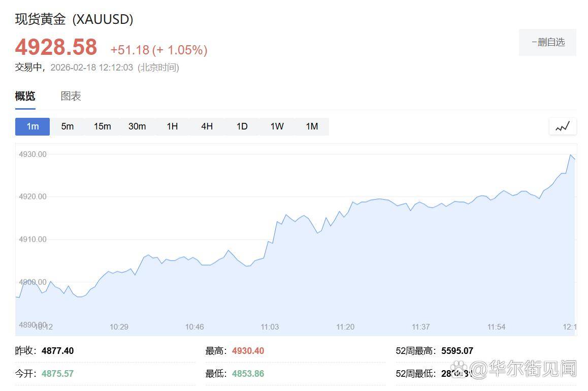588x391 pixels.
Task: Open the 图表 chart tab
Action: coord(71,96)
